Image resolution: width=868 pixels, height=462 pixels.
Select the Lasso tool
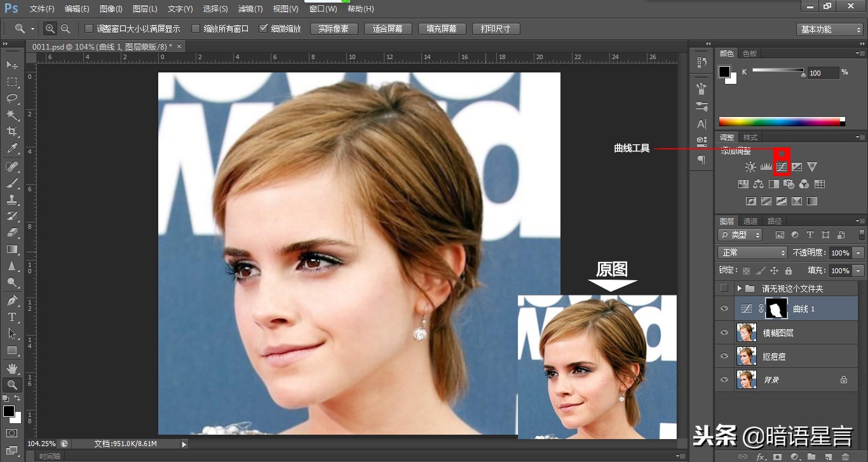pyautogui.click(x=12, y=99)
